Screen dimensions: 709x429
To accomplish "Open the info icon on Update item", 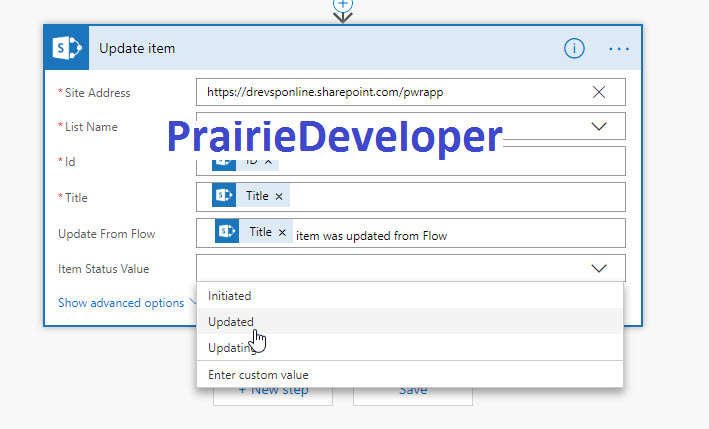I will (574, 48).
